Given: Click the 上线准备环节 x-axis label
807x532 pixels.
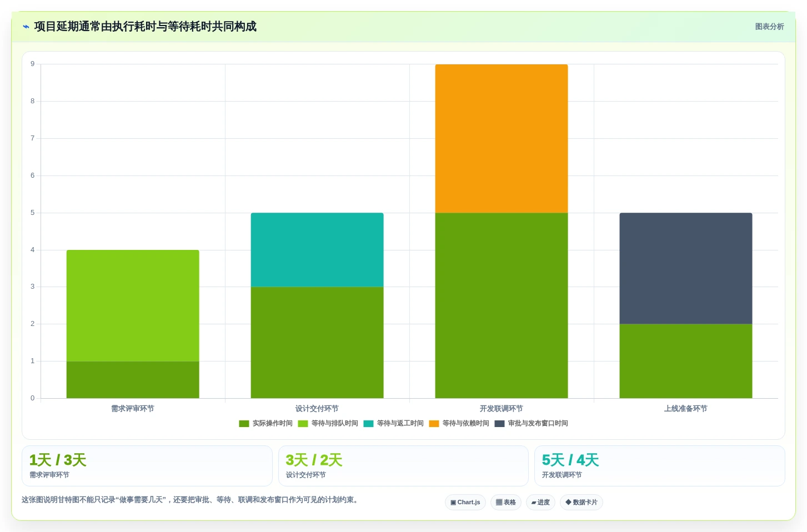Looking at the screenshot, I should 686,409.
